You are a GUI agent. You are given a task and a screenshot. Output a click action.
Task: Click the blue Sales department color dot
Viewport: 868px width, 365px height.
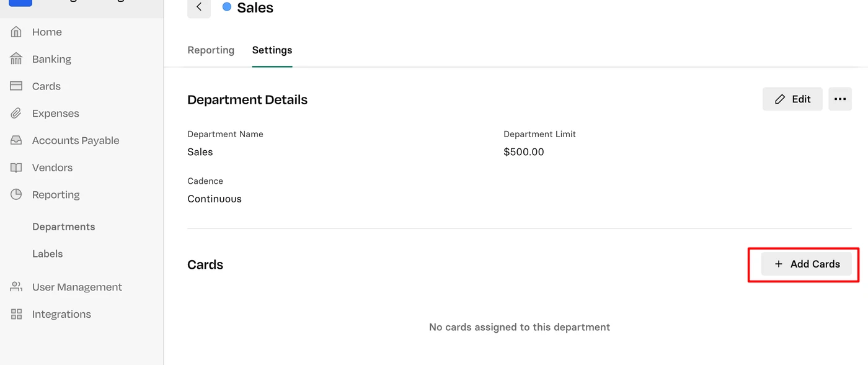point(227,7)
